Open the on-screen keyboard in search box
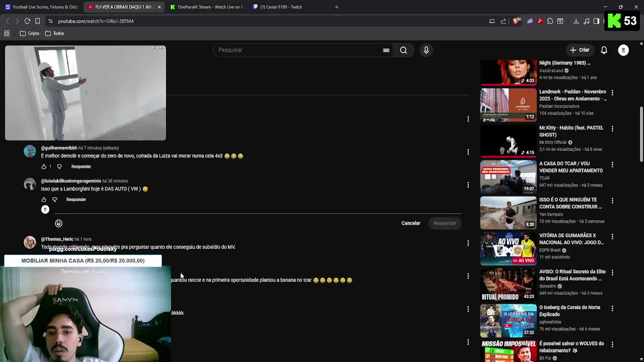The height and width of the screenshot is (362, 644). coord(386,50)
